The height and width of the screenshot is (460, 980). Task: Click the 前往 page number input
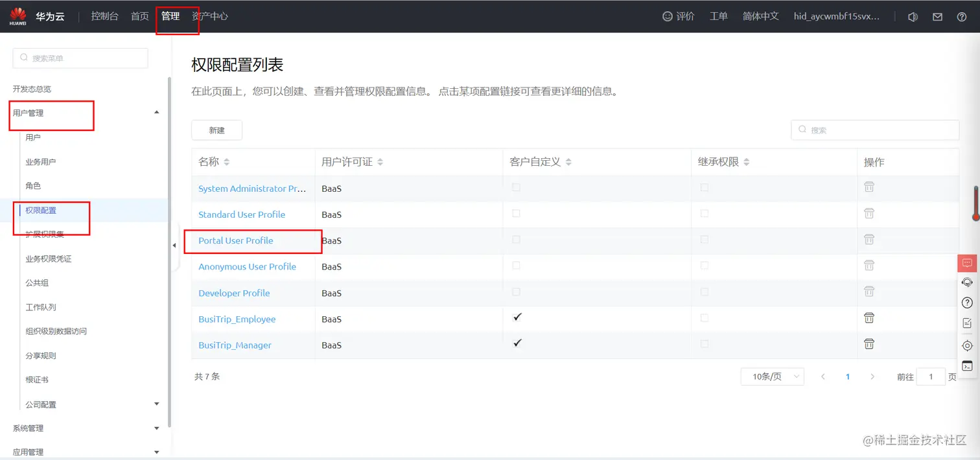[931, 376]
